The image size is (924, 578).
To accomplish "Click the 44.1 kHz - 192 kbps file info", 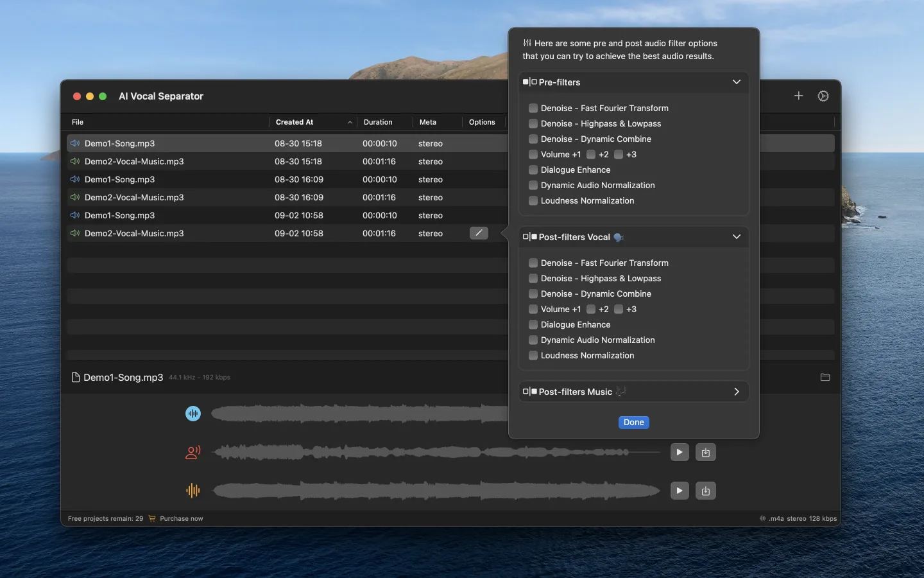I will 200,378.
